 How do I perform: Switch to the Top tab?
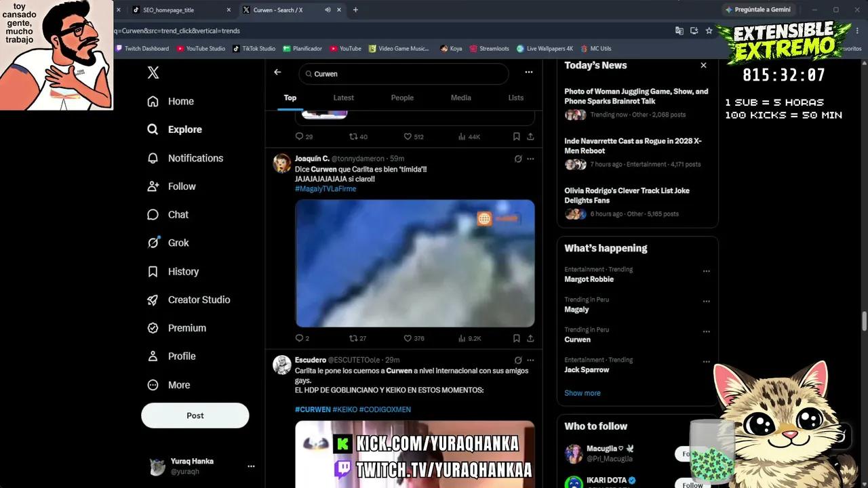[290, 98]
